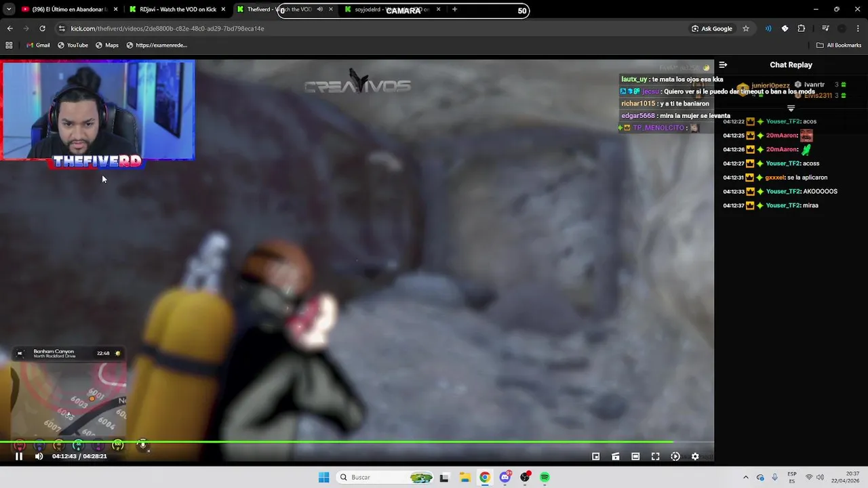868x488 pixels.
Task: View site information icon in address bar
Action: [x=62, y=28]
